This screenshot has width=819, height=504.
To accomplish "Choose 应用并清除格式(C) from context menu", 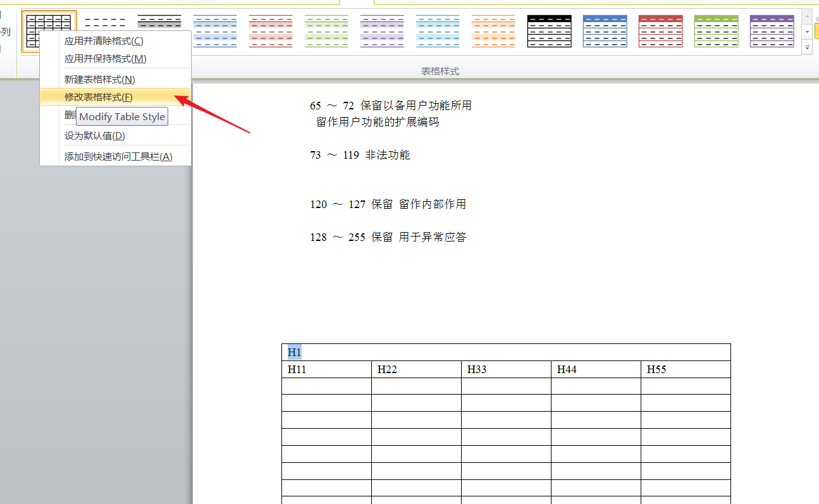I will coord(115,41).
